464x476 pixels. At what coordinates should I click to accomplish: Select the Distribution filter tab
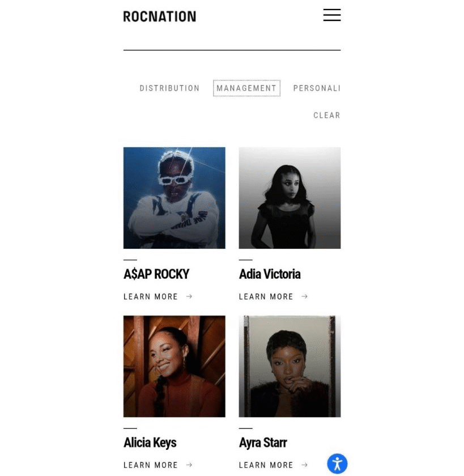169,88
